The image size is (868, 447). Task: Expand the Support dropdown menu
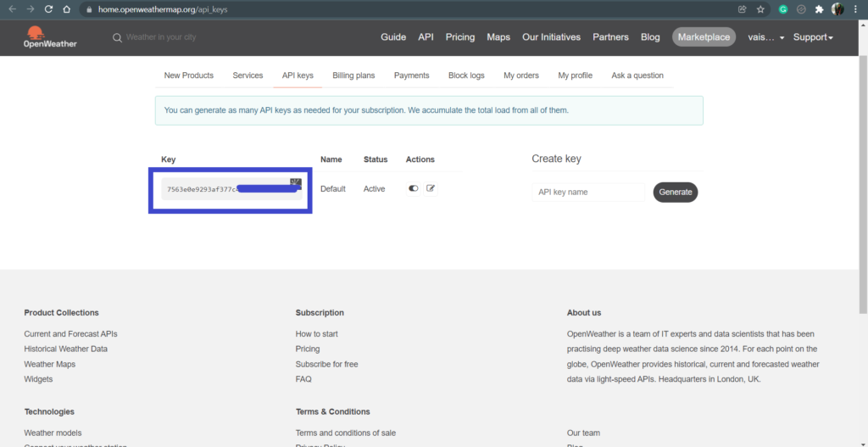tap(813, 37)
